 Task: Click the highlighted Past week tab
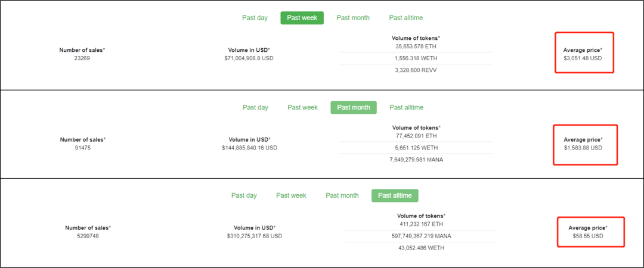coord(302,18)
